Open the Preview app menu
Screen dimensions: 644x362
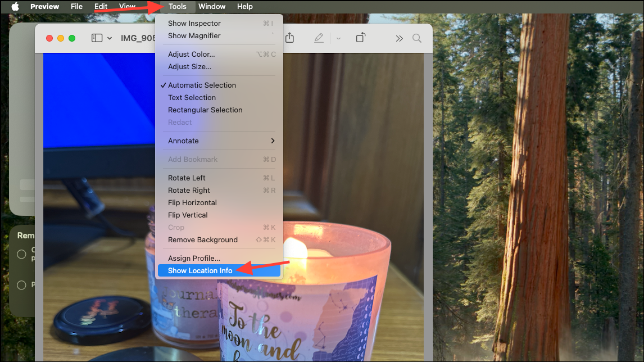(44, 7)
